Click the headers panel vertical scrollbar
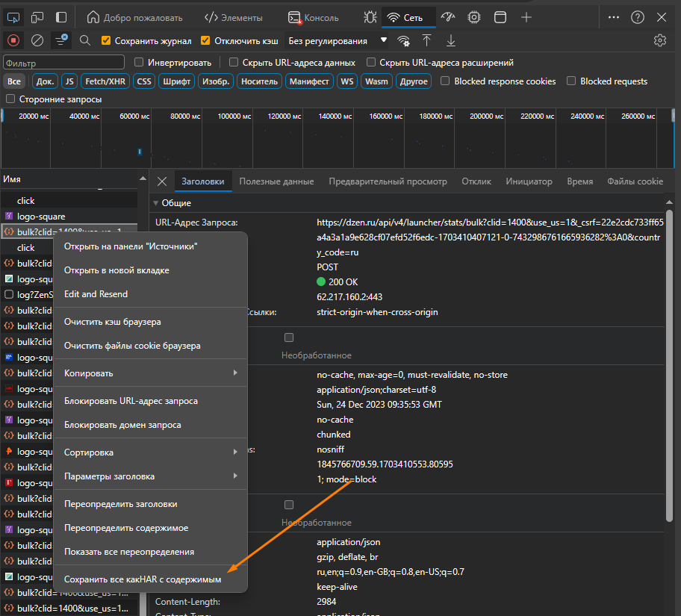 (669, 365)
